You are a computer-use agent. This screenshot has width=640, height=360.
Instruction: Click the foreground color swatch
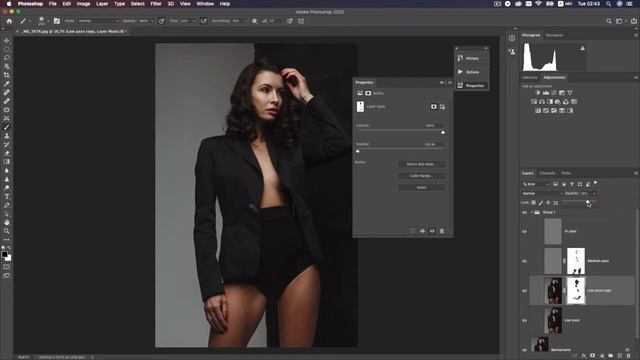click(x=4, y=254)
